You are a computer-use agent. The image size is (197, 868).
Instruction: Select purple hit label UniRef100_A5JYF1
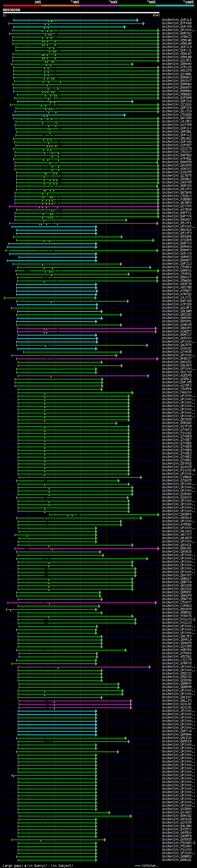177,223
